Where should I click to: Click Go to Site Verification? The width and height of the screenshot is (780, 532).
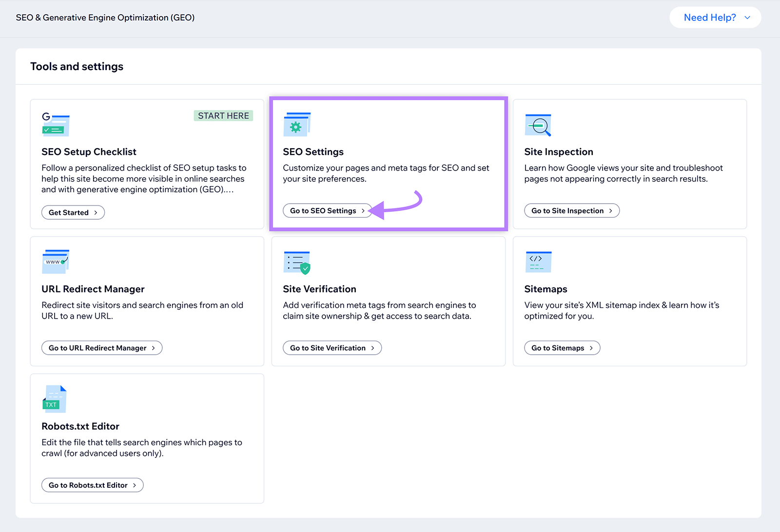click(332, 348)
